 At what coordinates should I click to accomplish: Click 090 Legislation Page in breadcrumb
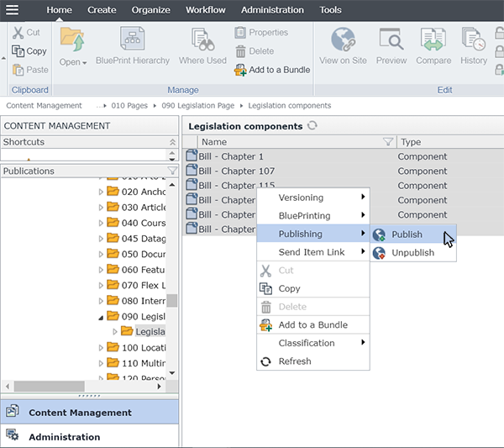197,106
